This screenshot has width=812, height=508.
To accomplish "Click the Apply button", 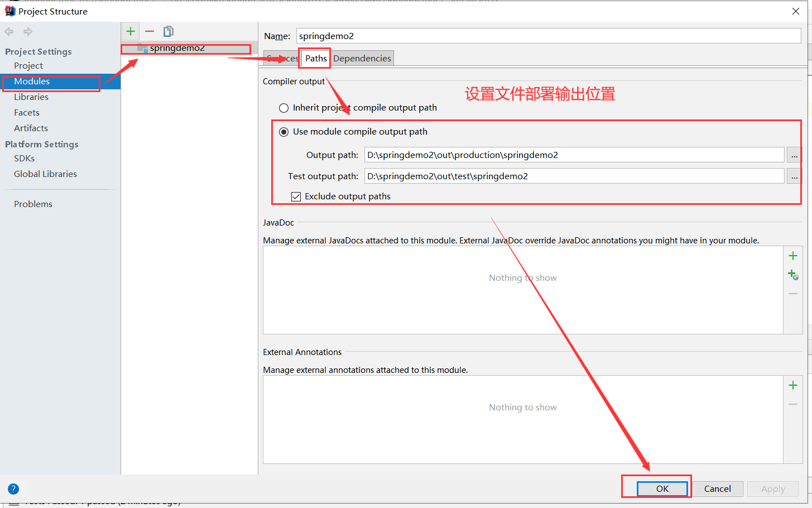I will pos(773,488).
